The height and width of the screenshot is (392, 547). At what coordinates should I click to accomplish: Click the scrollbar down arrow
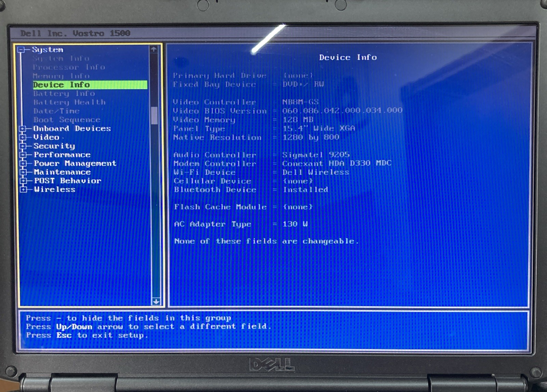pyautogui.click(x=156, y=301)
